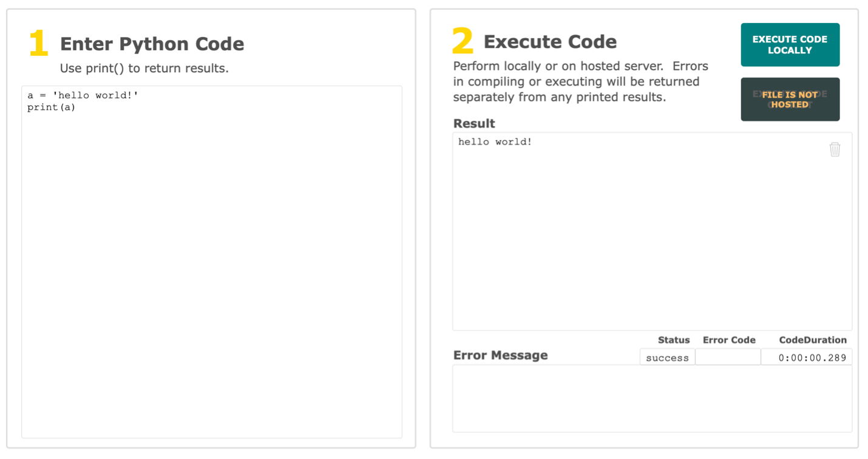The height and width of the screenshot is (459, 868).
Task: Click the Execute Code Locally button
Action: tap(790, 45)
